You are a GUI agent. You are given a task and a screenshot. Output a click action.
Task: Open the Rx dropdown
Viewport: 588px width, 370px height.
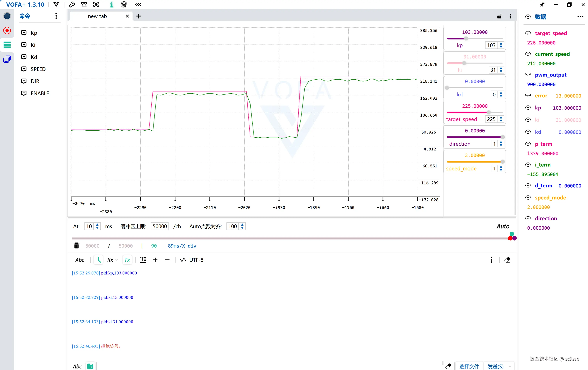[112, 260]
